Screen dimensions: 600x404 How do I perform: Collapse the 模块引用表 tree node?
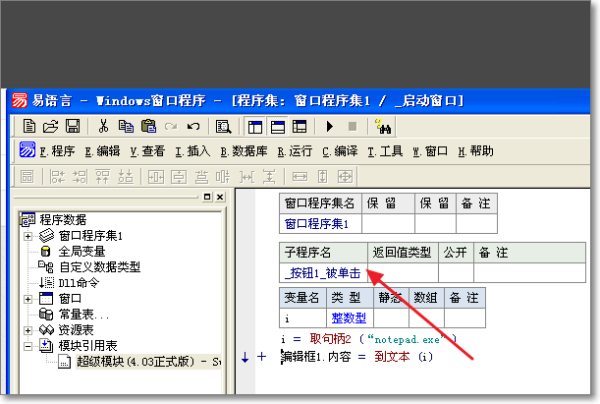tap(28, 346)
